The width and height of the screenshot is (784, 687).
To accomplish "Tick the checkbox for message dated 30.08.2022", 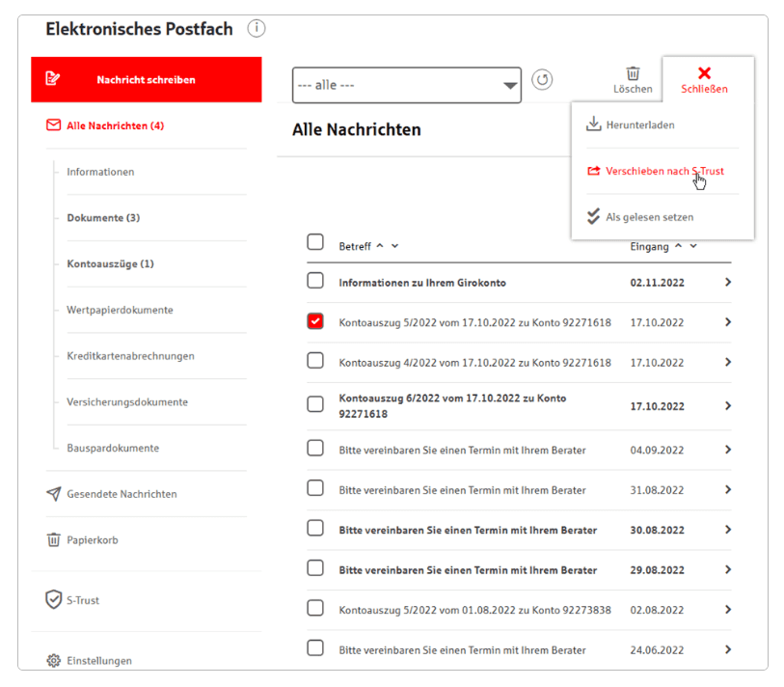I will click(x=315, y=528).
